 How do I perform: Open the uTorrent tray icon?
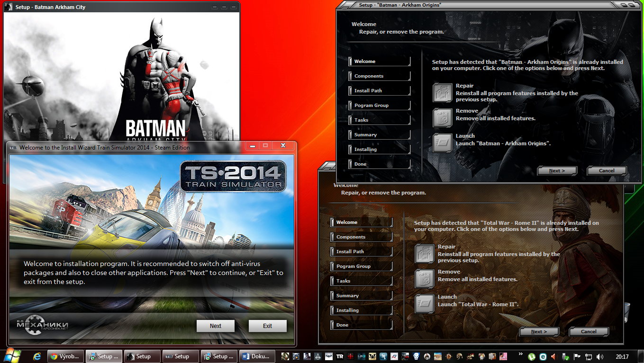[x=532, y=357]
